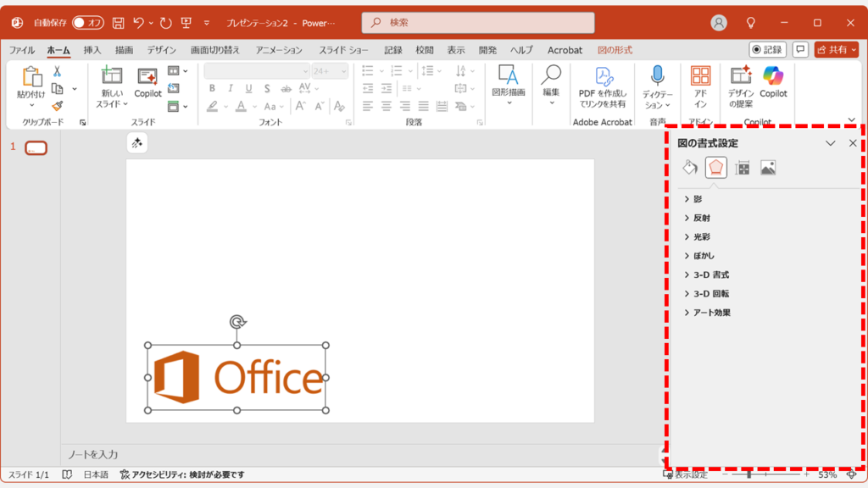Toggle text shadow S
Image resolution: width=868 pixels, height=488 pixels.
point(267,88)
